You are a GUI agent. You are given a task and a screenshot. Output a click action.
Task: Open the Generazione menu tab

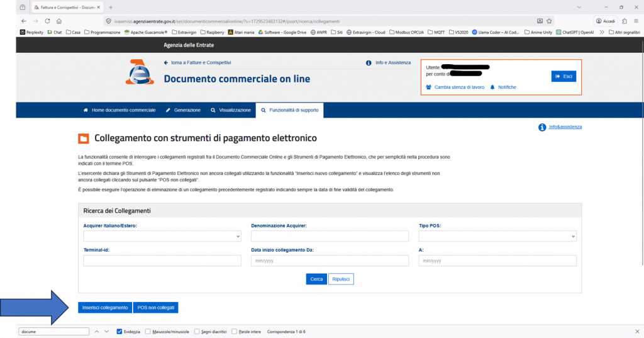coord(183,110)
